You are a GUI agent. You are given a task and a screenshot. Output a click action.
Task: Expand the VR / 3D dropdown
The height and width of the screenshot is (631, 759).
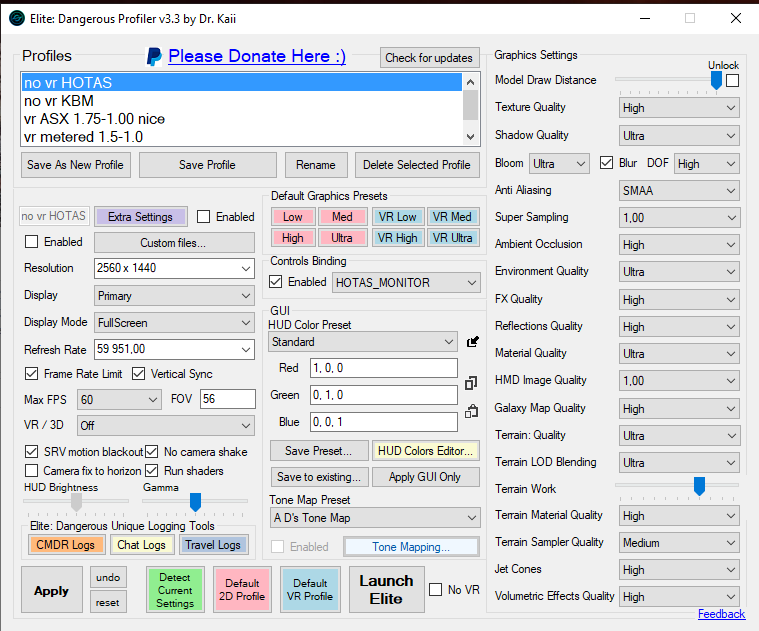click(166, 426)
